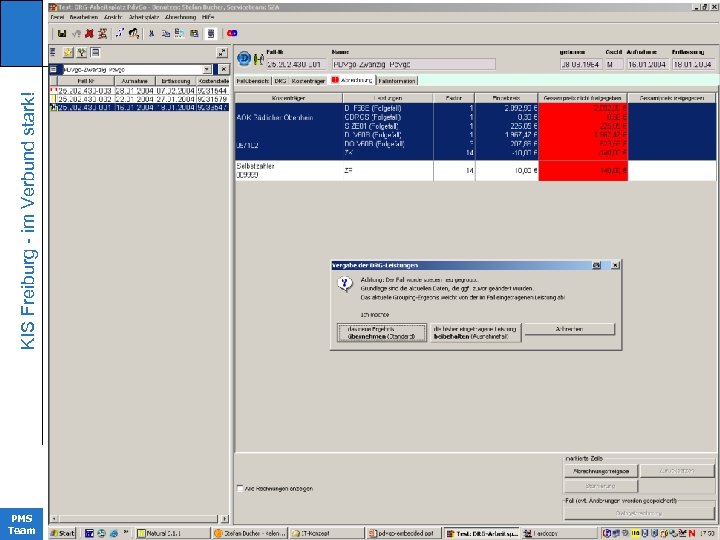
Task: Click the Kostenträger column header in billing table
Action: 289,98
